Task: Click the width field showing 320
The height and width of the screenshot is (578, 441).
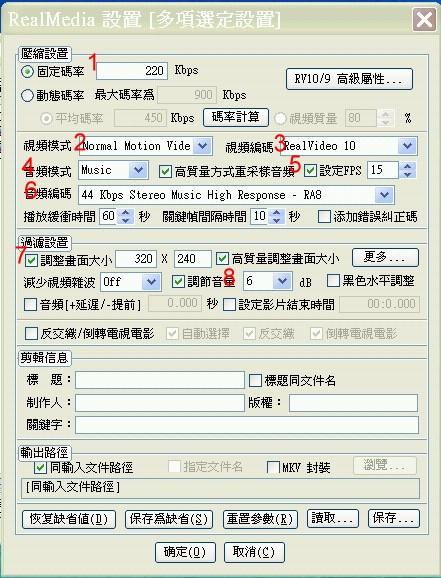Action: coord(136,259)
